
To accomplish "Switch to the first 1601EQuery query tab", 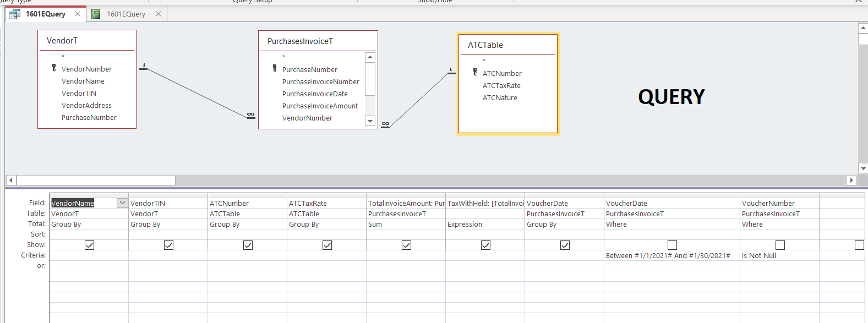I will point(45,14).
